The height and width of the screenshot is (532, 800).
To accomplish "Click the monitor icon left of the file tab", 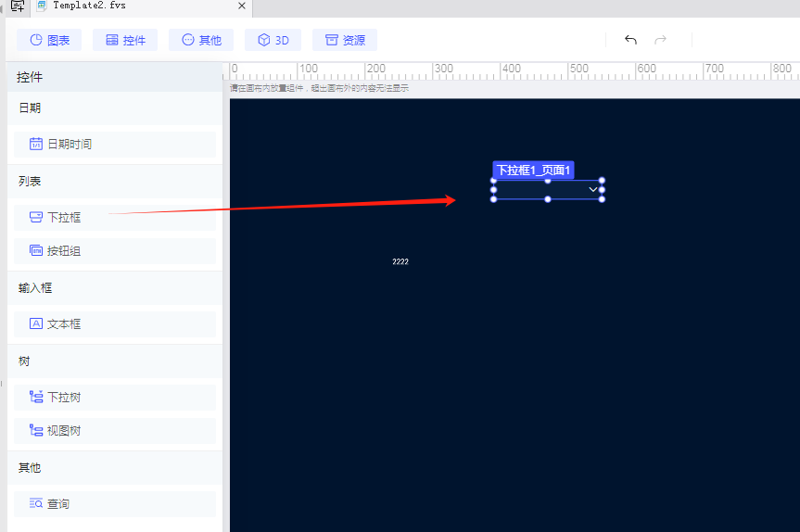I will click(18, 6).
